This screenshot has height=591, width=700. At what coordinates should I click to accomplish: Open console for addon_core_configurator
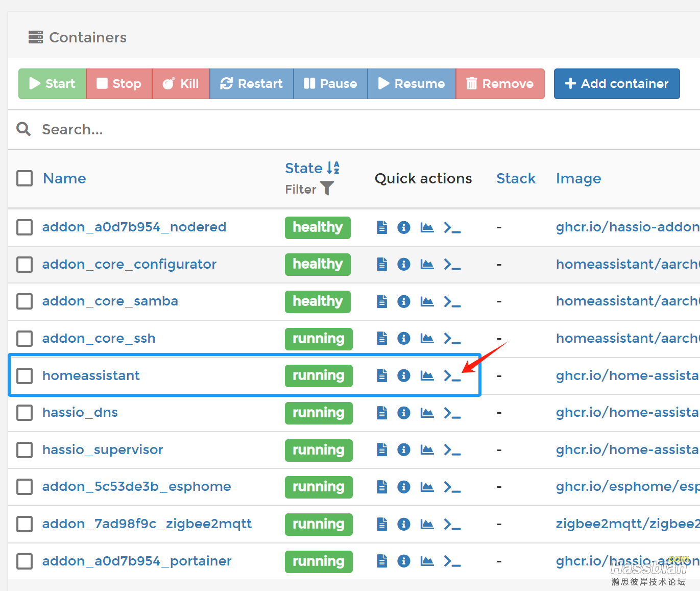452,264
